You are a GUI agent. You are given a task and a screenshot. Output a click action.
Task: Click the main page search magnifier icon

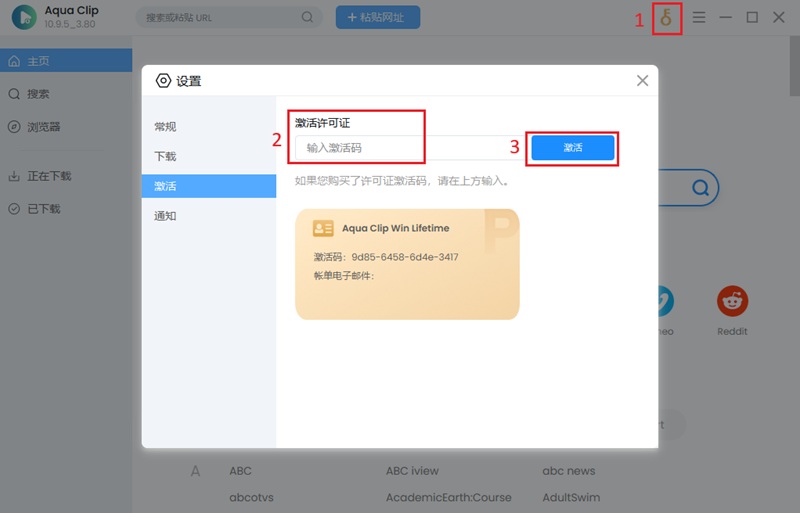[701, 188]
